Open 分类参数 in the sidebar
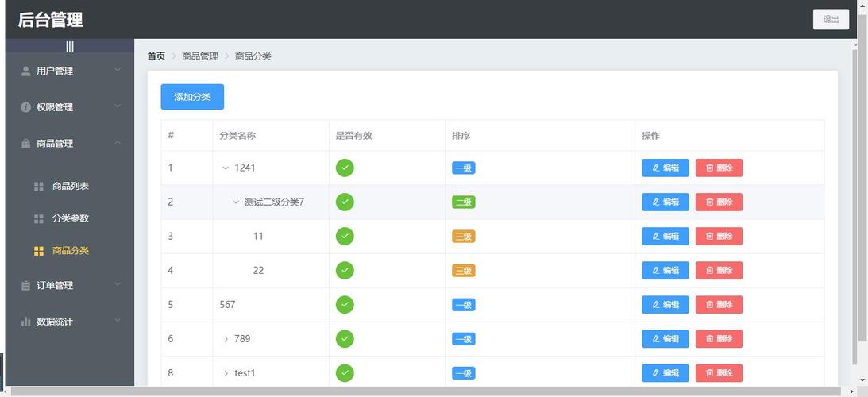 pyautogui.click(x=70, y=218)
